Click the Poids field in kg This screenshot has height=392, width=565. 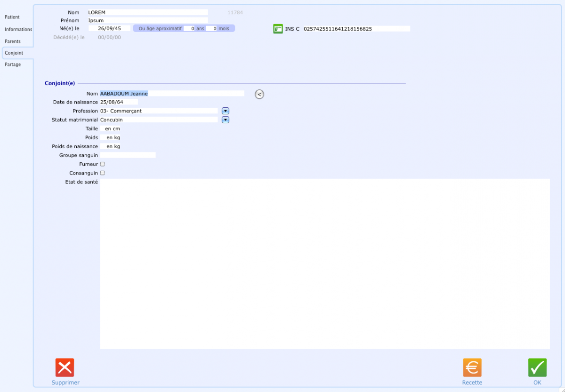(x=111, y=138)
